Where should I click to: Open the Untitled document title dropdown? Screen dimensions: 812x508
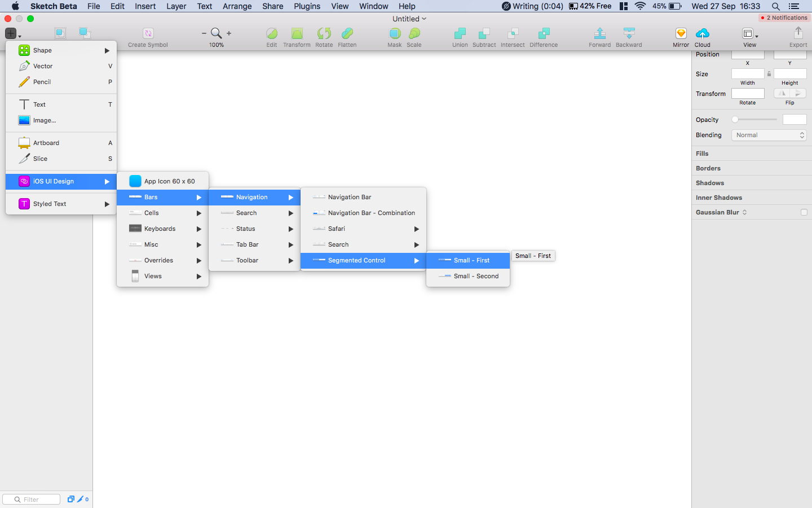(x=409, y=19)
